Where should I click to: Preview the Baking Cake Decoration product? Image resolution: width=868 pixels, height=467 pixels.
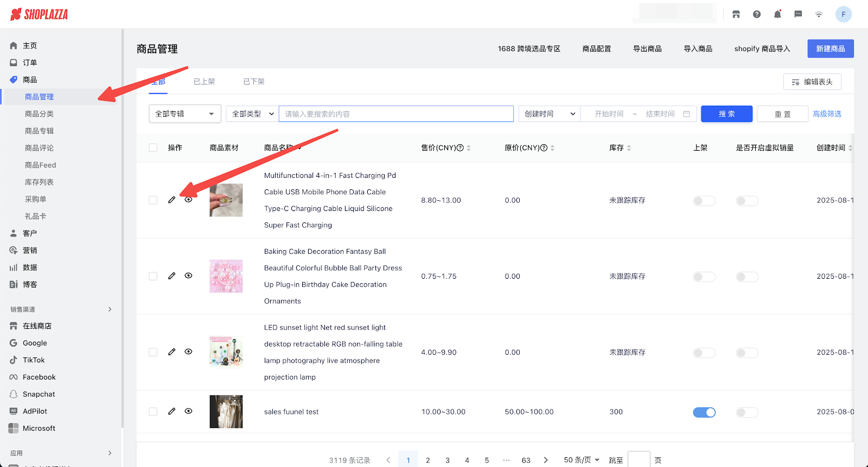pos(188,276)
